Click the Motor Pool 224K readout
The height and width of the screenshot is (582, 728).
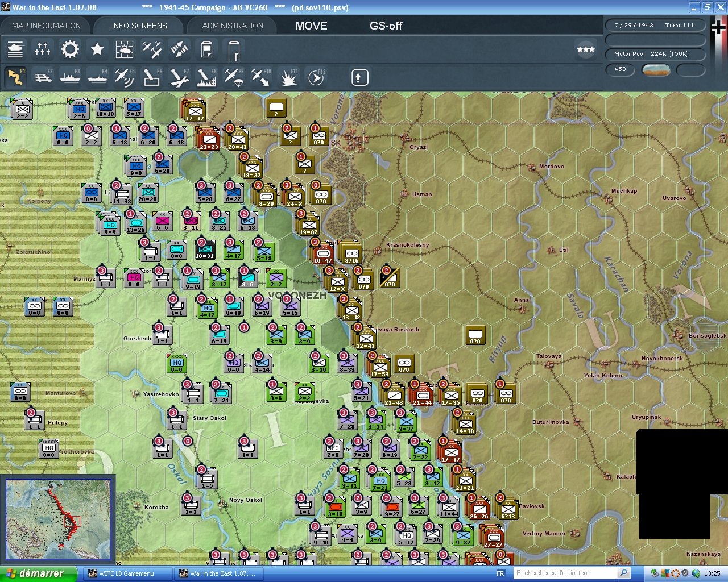655,54
